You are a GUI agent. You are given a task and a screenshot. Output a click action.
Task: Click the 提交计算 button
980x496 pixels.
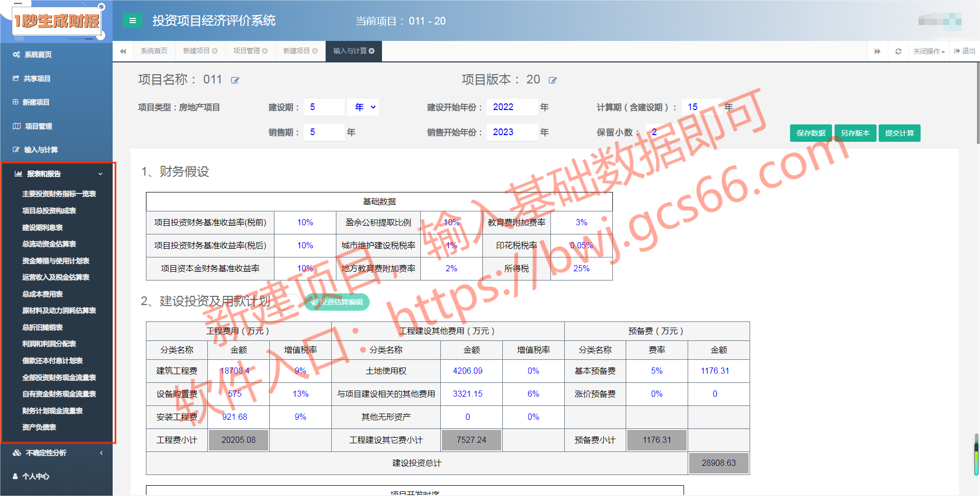point(899,133)
